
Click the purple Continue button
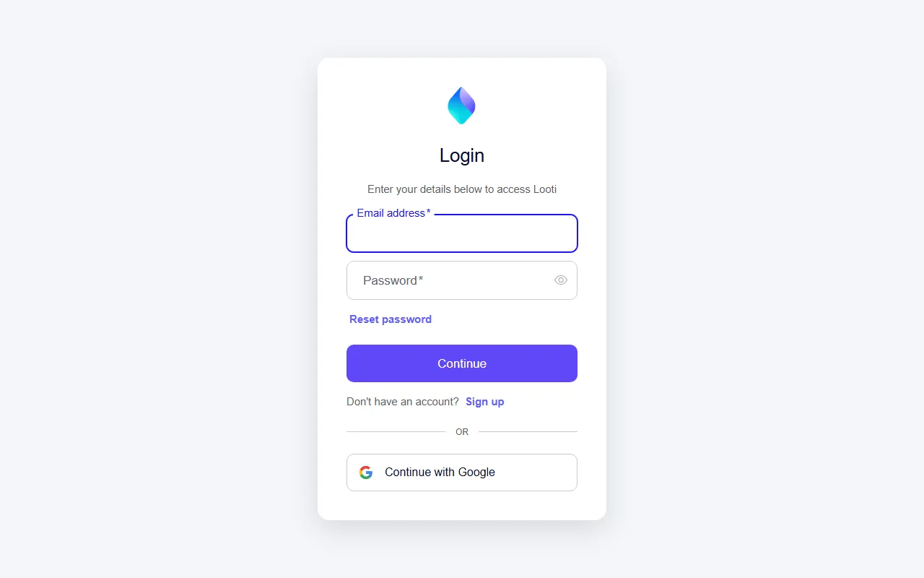[x=462, y=363]
